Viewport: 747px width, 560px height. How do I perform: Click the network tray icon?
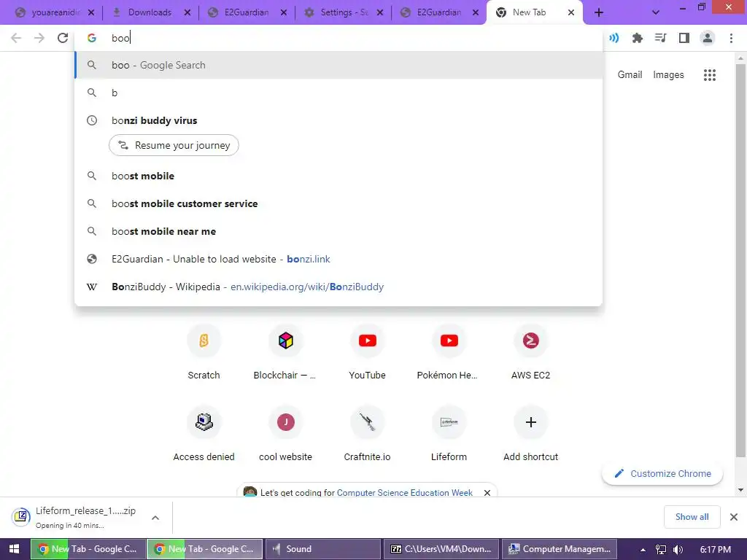[x=661, y=550]
